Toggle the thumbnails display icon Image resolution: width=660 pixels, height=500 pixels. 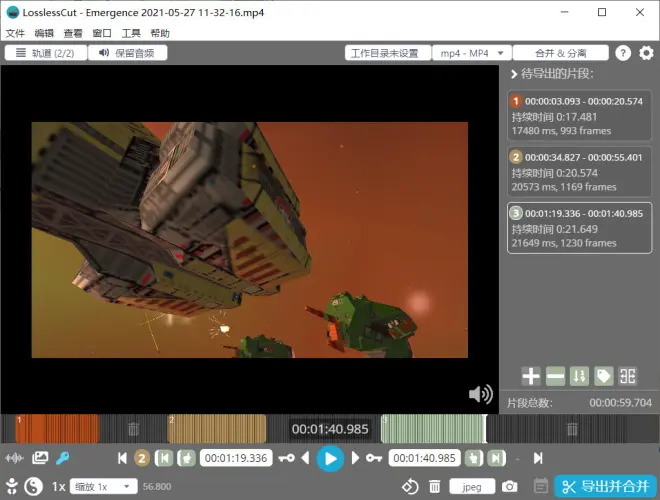[x=40, y=458]
